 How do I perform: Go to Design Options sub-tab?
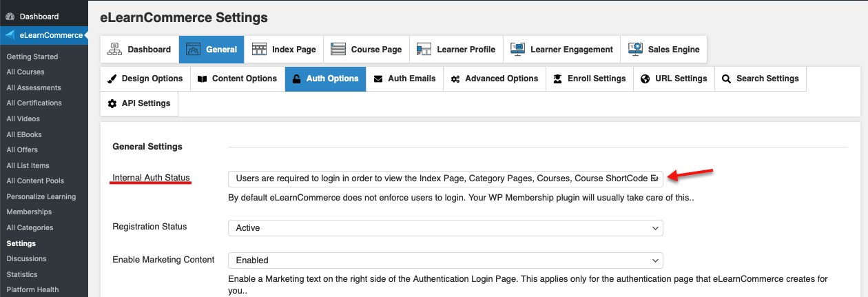point(145,79)
